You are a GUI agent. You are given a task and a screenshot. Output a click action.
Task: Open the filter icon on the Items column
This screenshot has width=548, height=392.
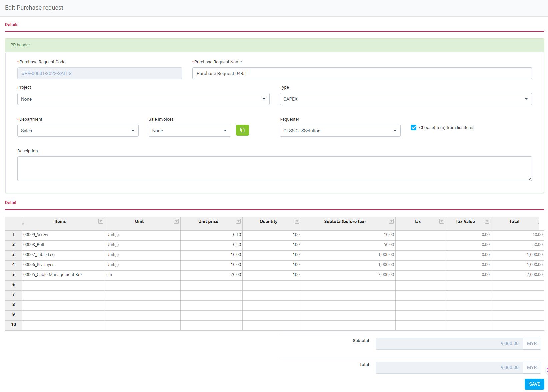[x=100, y=221]
